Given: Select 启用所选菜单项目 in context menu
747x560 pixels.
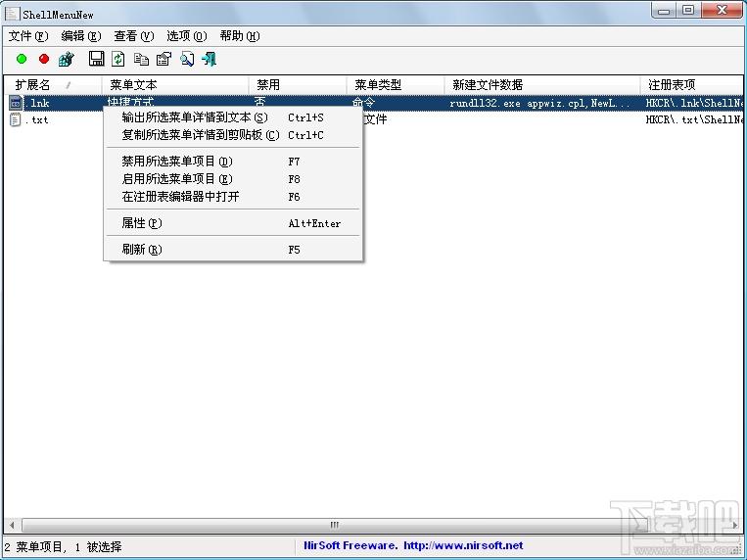Looking at the screenshot, I should (x=233, y=179).
